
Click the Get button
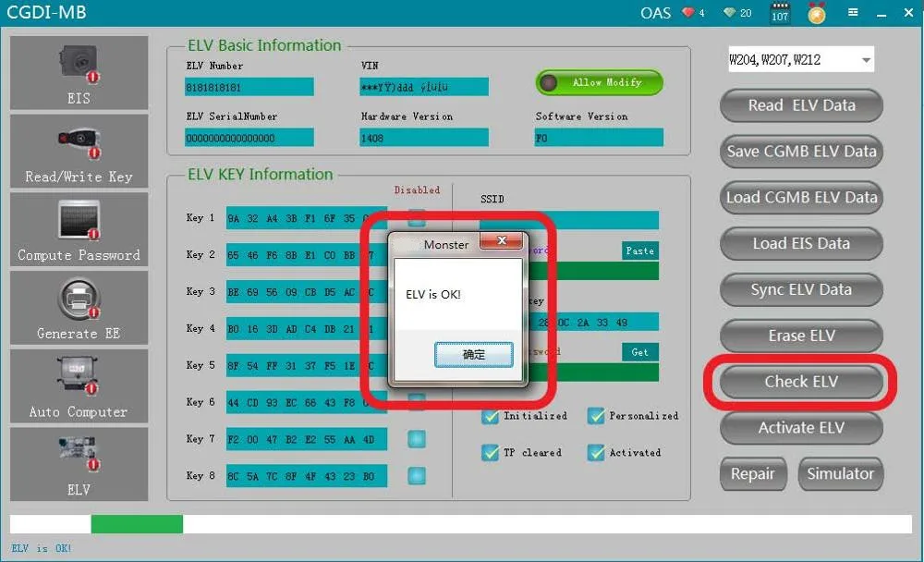coord(640,352)
